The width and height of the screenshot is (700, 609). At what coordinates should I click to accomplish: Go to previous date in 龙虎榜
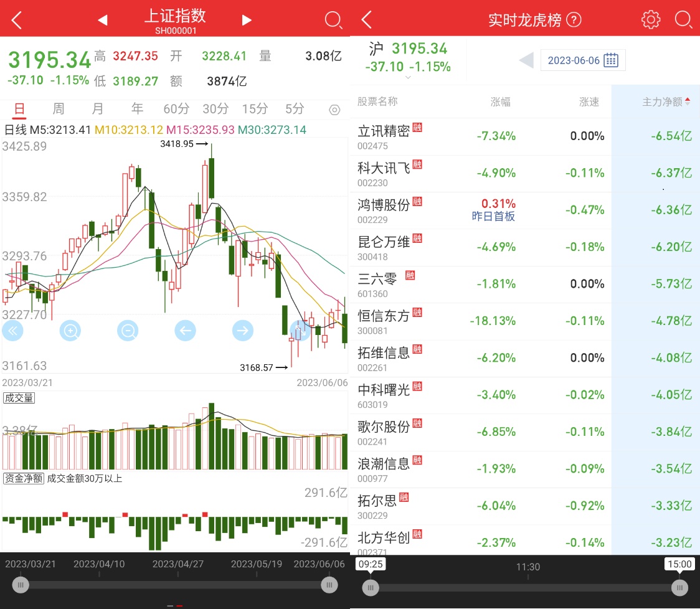[526, 60]
